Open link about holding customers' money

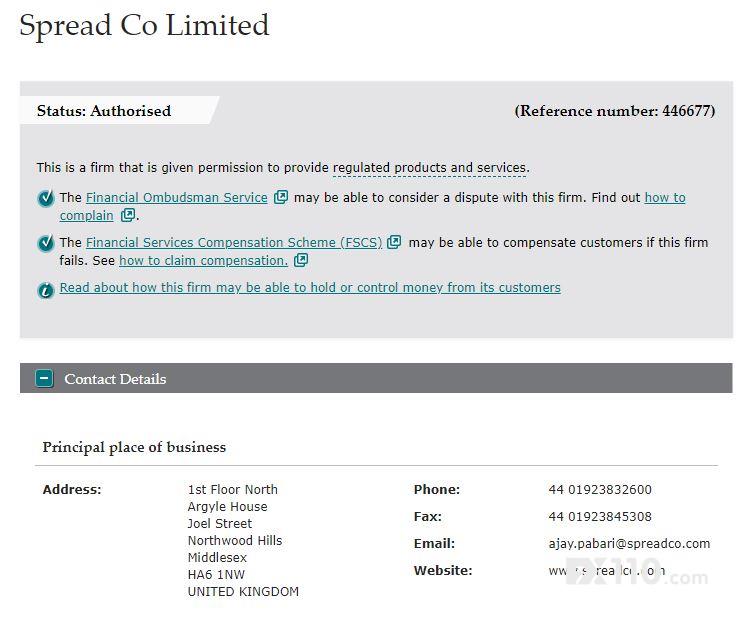pos(310,288)
